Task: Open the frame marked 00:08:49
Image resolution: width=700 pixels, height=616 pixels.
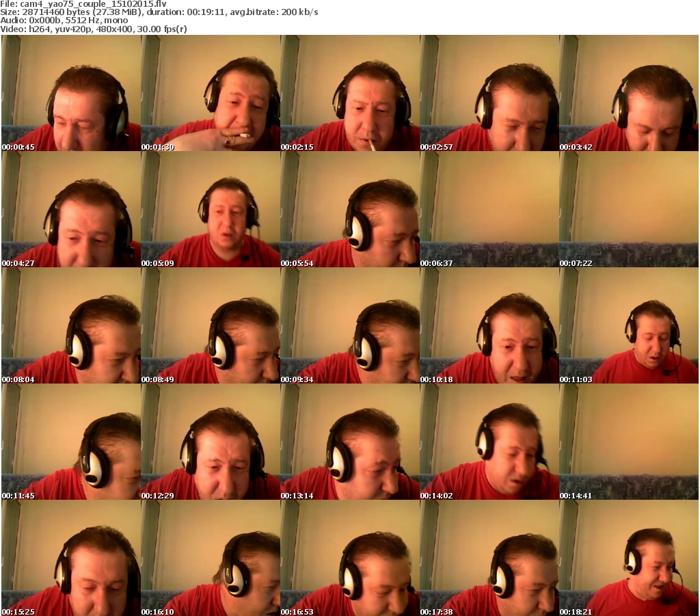Action: point(211,325)
